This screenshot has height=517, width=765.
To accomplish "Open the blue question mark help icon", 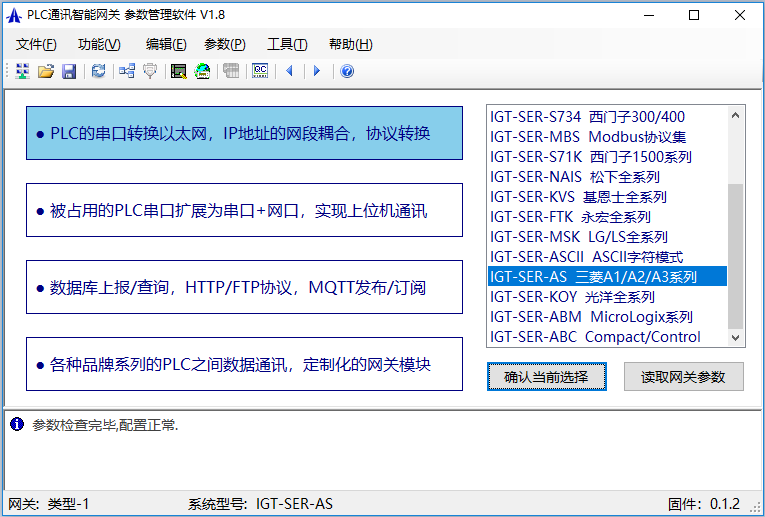I will tap(347, 71).
